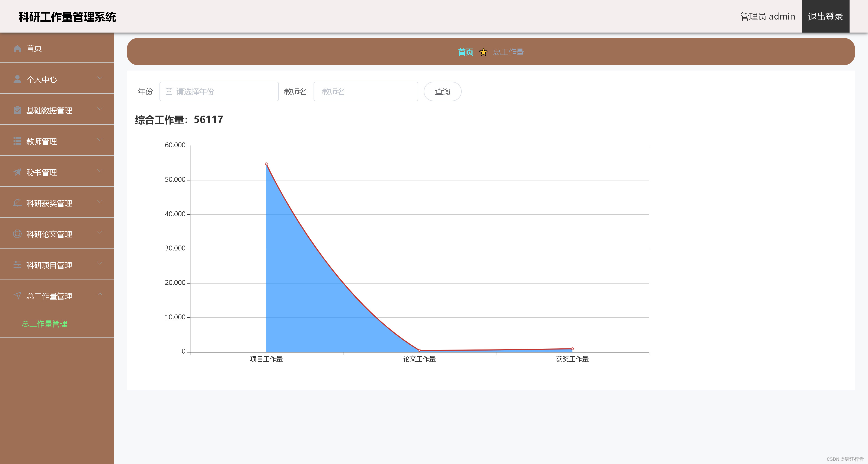
Task: Click the 获奖工作量 data point on chart
Action: 572,349
